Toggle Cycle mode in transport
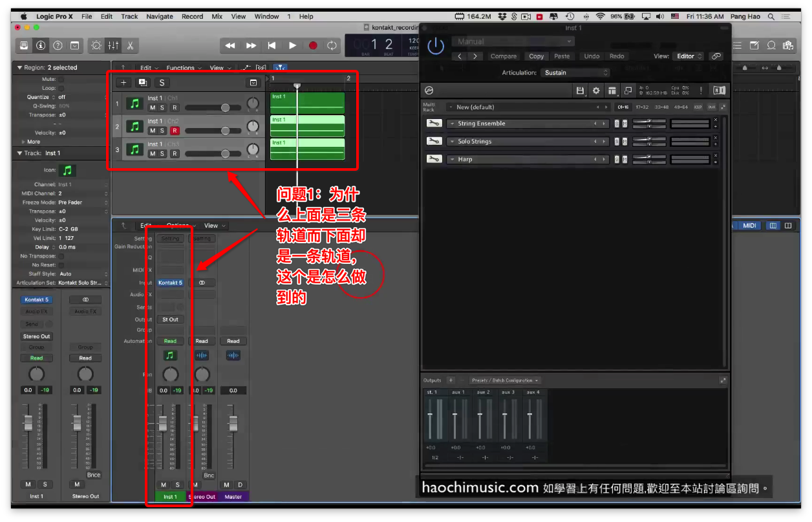812x522 pixels. [332, 45]
